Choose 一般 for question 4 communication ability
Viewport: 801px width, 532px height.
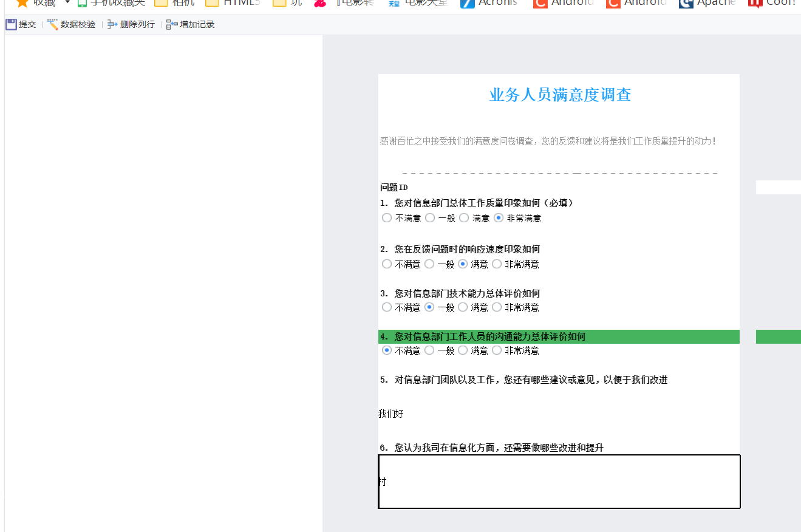[x=429, y=350]
